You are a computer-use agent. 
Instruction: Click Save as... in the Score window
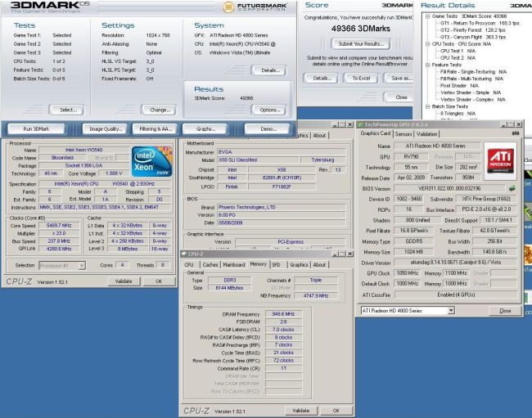tap(399, 78)
